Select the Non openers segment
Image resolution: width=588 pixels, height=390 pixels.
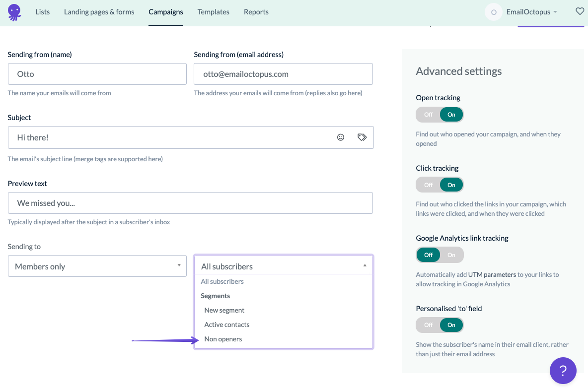pos(223,338)
